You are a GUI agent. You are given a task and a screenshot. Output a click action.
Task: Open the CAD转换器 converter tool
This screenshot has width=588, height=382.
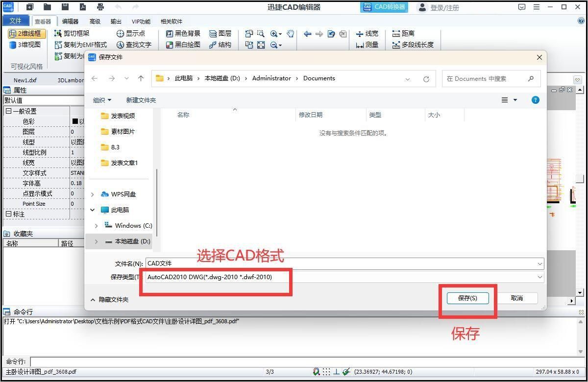tap(385, 7)
